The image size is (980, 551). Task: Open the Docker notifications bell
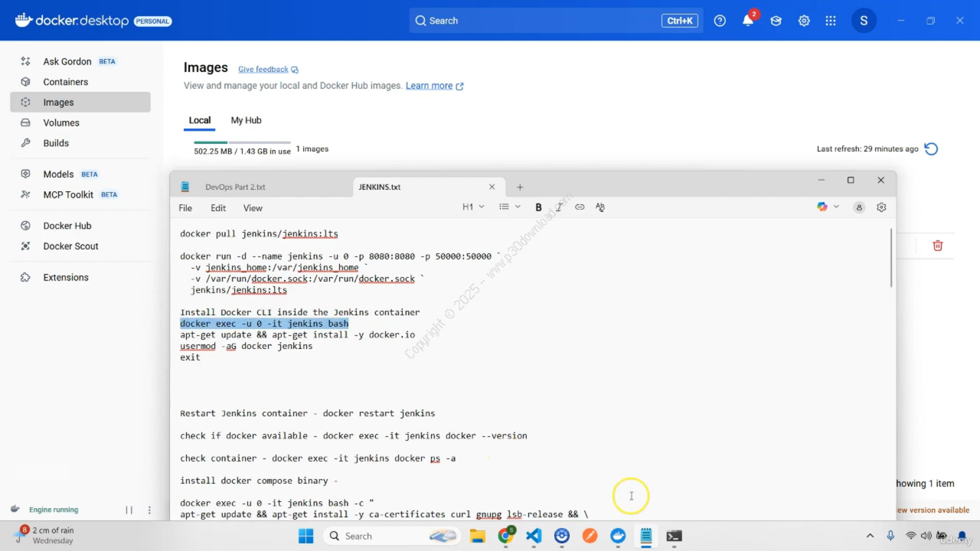click(748, 21)
